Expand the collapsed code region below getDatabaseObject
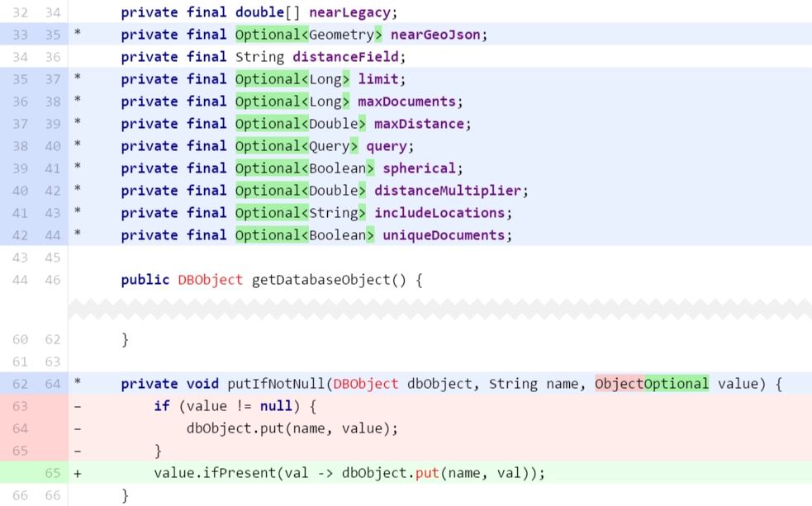812x506 pixels. coord(439,309)
